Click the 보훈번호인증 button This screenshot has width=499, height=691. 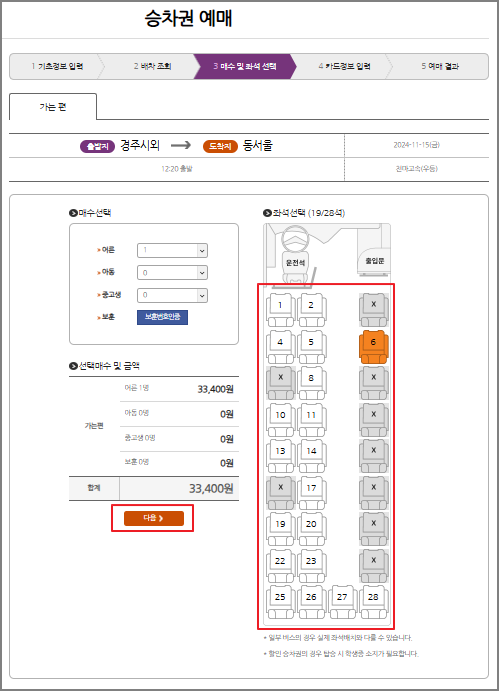pyautogui.click(x=162, y=317)
